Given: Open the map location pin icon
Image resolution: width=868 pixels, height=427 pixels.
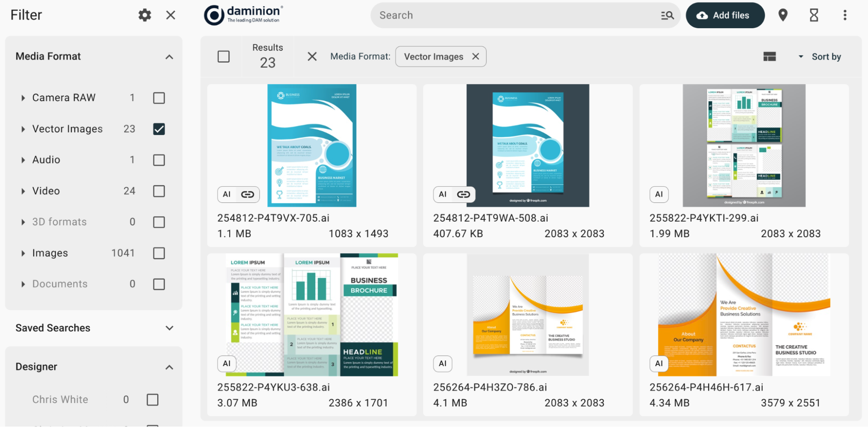Looking at the screenshot, I should 782,15.
